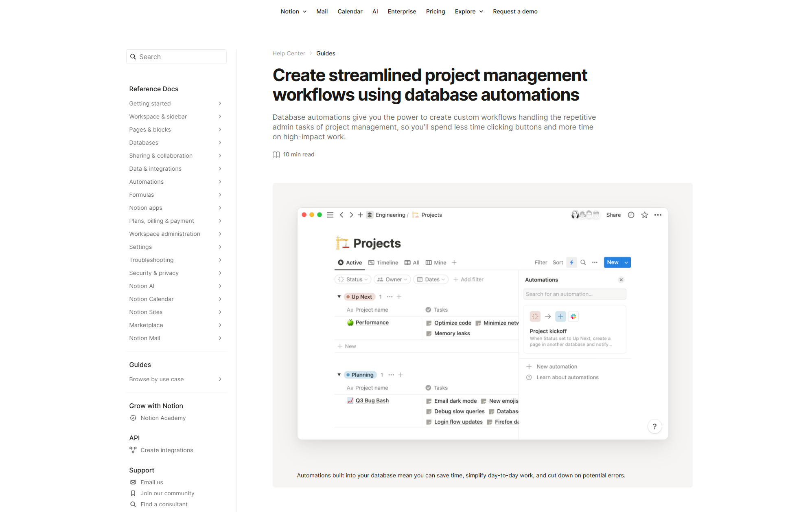The width and height of the screenshot is (812, 512).
Task: Expand the Explore menu in top navigation
Action: (x=469, y=11)
